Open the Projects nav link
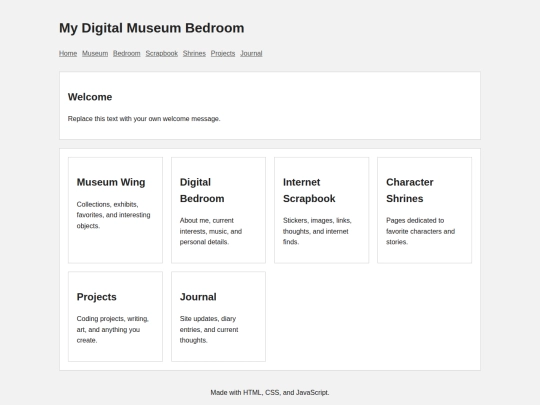 [x=223, y=53]
